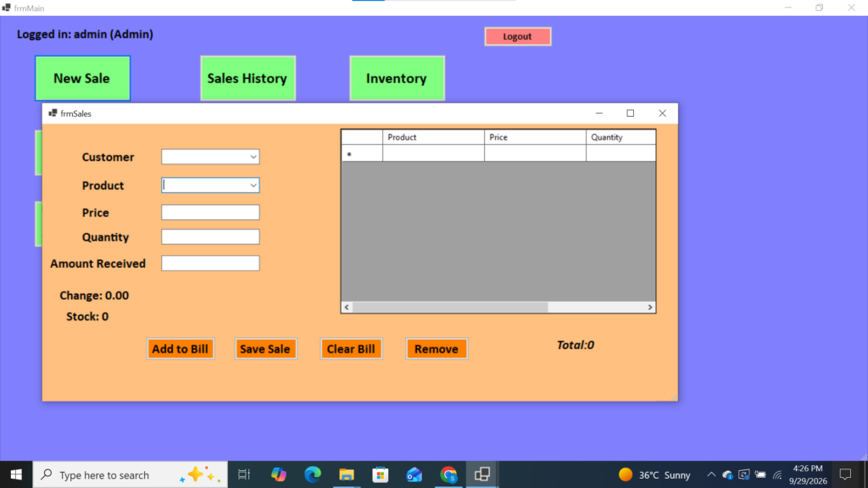
Task: Click Save Sale
Action: point(265,349)
